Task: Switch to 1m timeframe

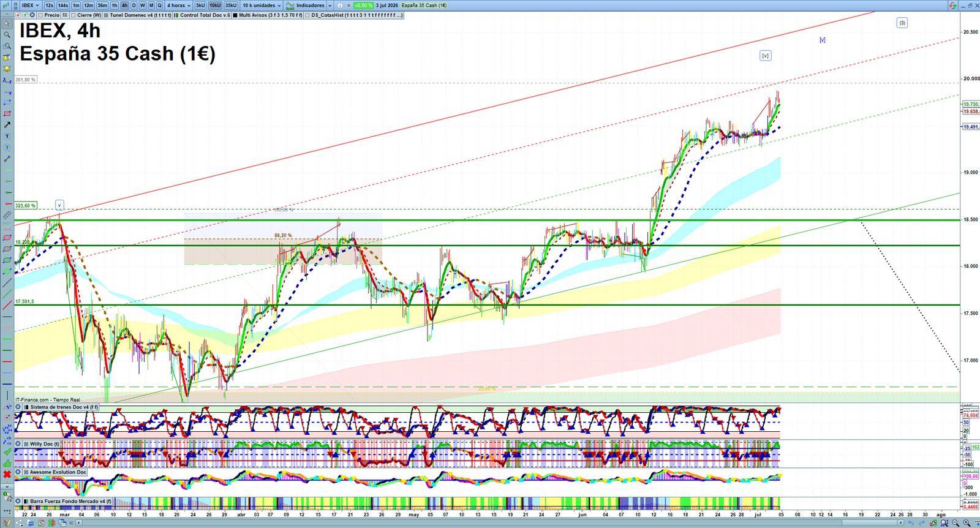Action: pyautogui.click(x=76, y=6)
